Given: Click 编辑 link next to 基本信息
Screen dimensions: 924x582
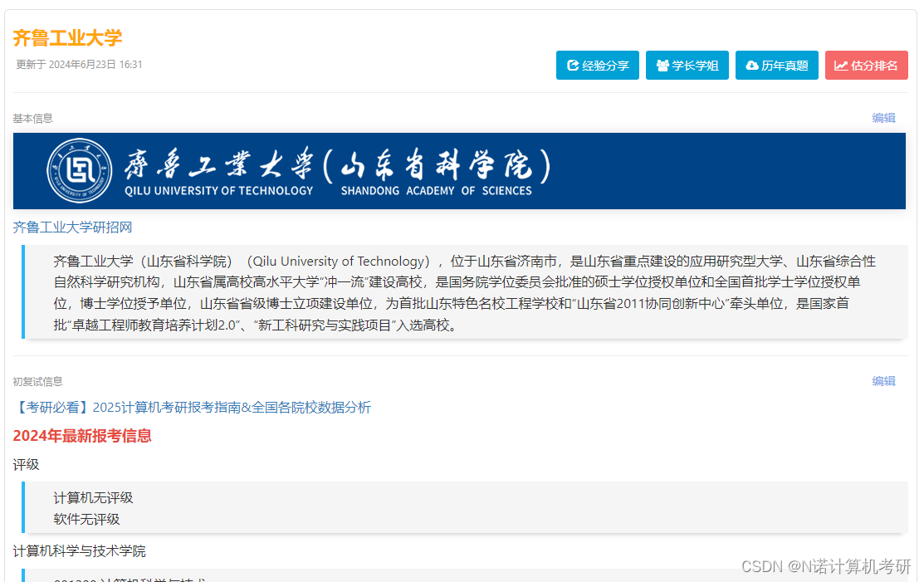Looking at the screenshot, I should click(883, 118).
